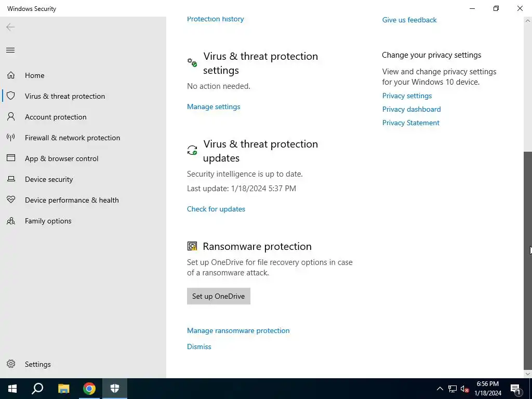Click the shield icon for Virus & threat protection
This screenshot has height=399, width=532.
[x=11, y=96]
